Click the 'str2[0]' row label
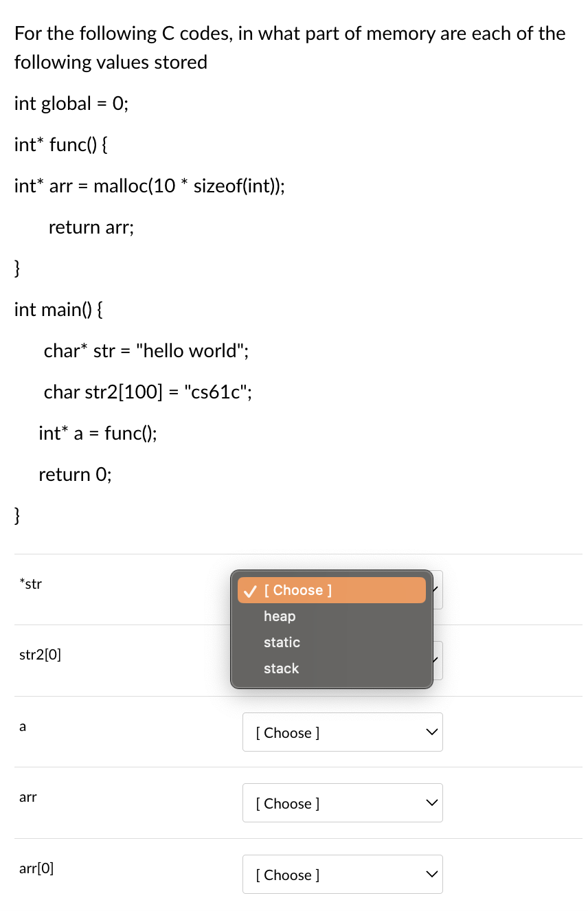 tap(40, 655)
